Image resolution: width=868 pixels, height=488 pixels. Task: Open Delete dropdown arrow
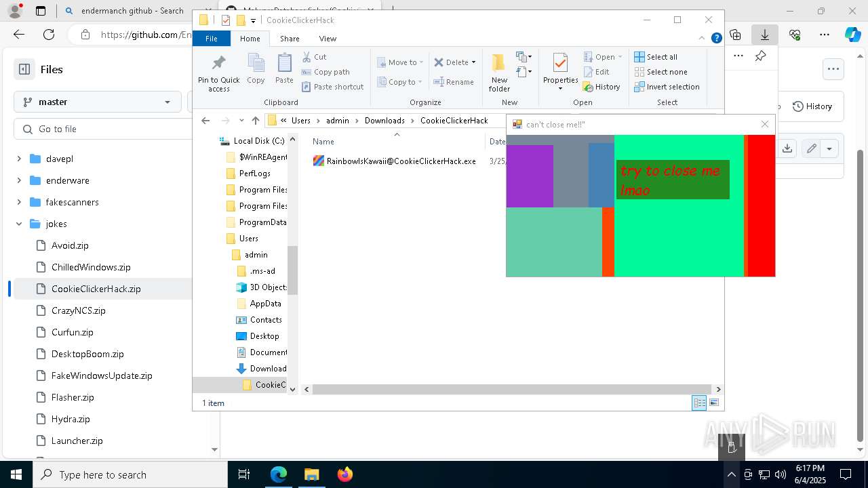click(x=473, y=62)
